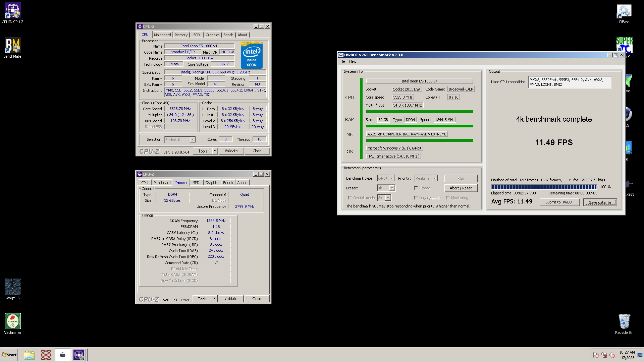
Task: Click Show desktop button at taskbar end
Action: click(640, 355)
